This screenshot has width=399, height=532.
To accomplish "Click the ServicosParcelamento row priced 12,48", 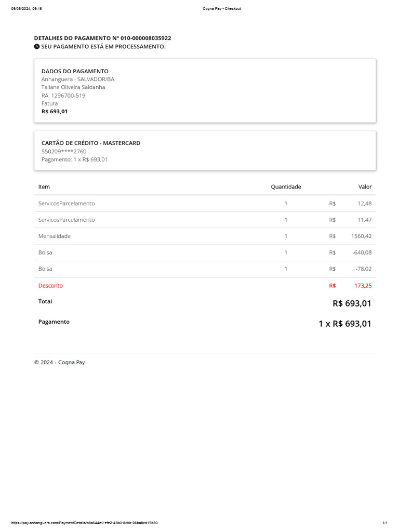I will [x=66, y=204].
